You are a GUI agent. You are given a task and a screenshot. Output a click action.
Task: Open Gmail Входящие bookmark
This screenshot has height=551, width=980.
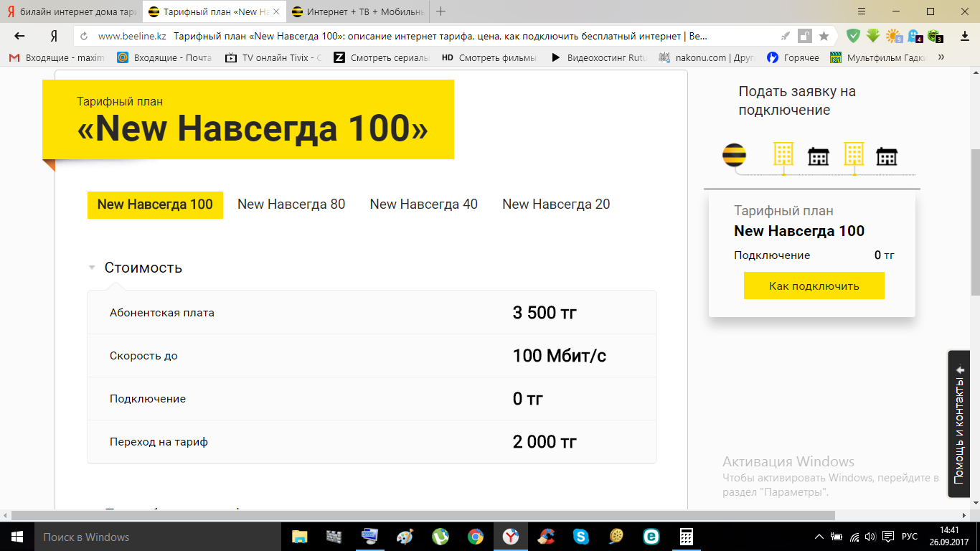click(57, 57)
